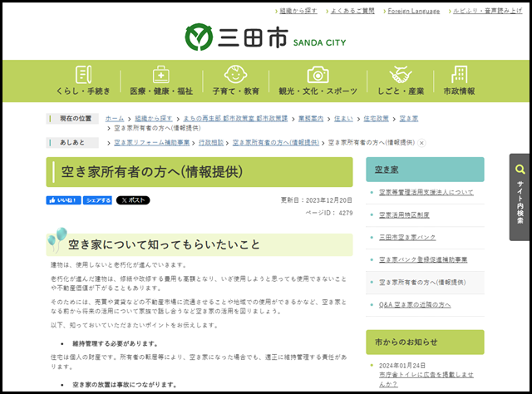Select the 医療・健康・福祉 menu label
Viewport: 532px width, 394px height.
(161, 91)
